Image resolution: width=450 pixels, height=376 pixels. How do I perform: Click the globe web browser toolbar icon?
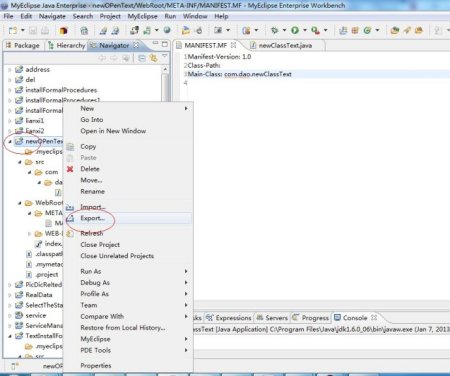point(167,30)
